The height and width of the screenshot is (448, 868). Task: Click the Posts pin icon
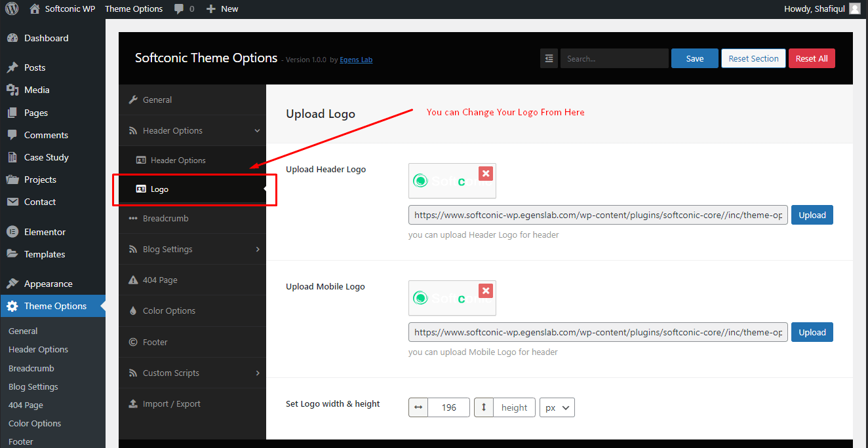tap(12, 67)
